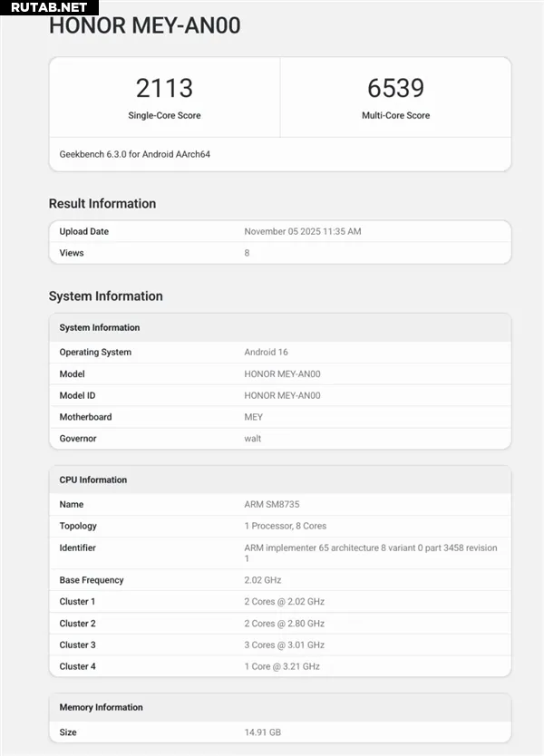Screen dimensions: 544x756
Task: Select the Result Information heading
Action: coord(102,204)
